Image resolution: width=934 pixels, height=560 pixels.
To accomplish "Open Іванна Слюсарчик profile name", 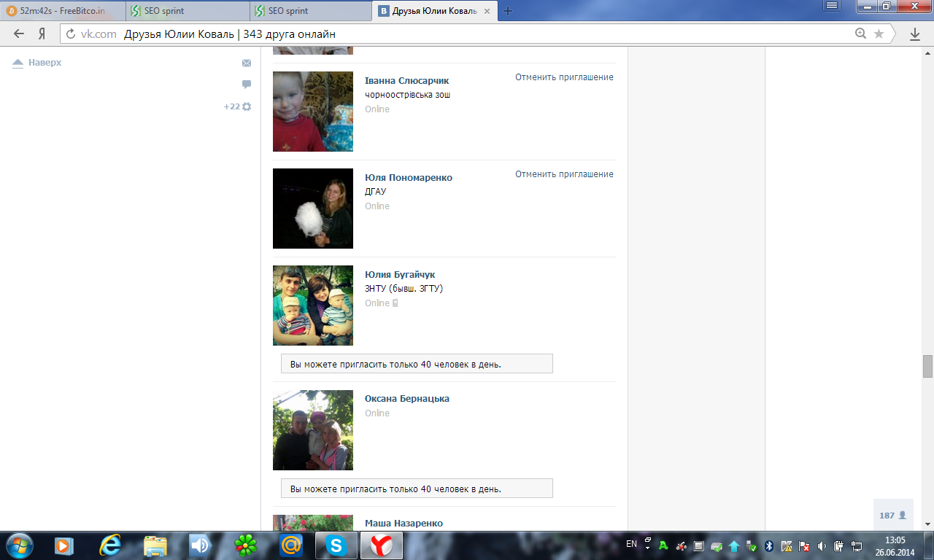I will (x=407, y=81).
